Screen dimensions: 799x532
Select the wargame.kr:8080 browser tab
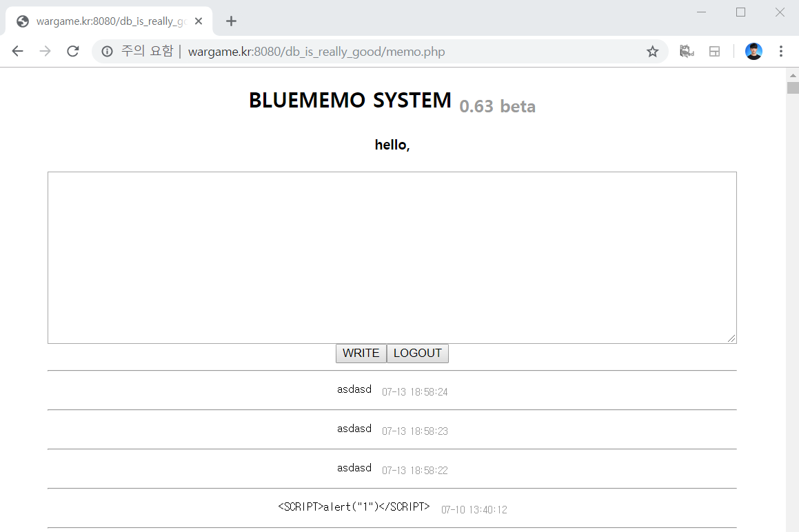click(108, 21)
